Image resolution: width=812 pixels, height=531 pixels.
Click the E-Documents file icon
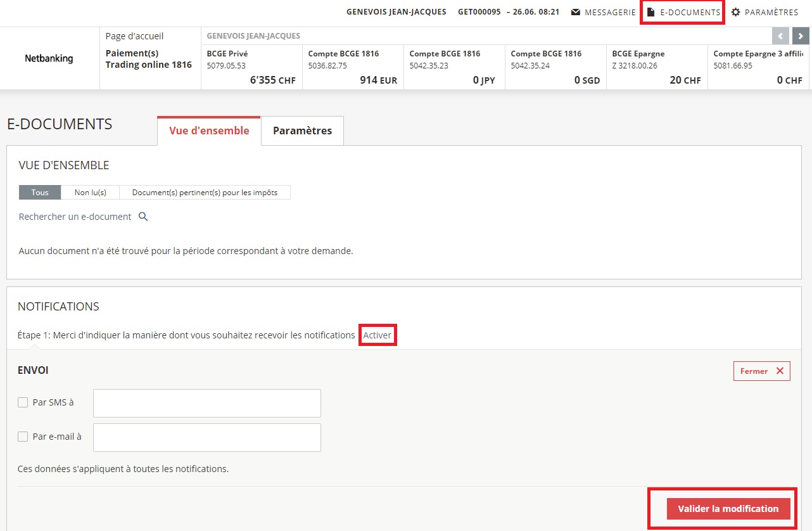[x=650, y=12]
